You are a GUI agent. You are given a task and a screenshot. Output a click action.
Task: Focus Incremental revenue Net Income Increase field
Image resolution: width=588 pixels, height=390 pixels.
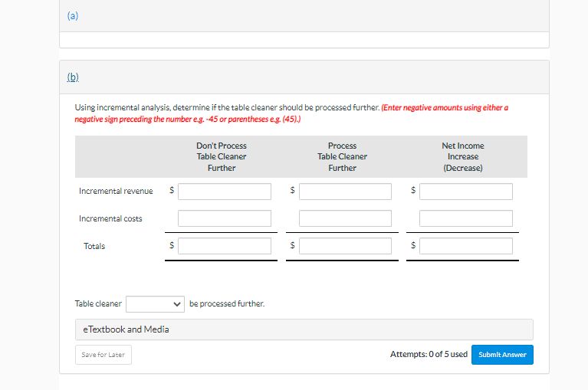point(466,192)
